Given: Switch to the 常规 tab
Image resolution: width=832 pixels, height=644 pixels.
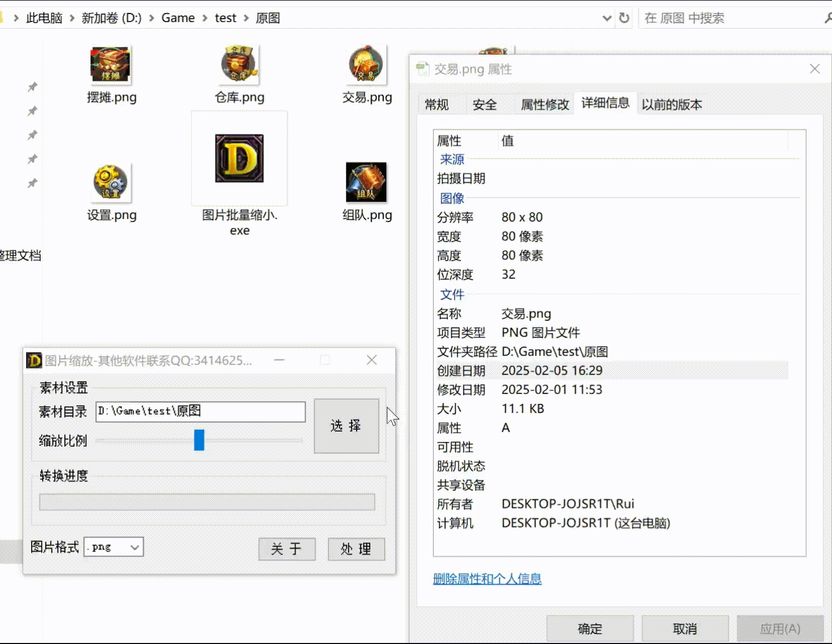Looking at the screenshot, I should tap(436, 105).
